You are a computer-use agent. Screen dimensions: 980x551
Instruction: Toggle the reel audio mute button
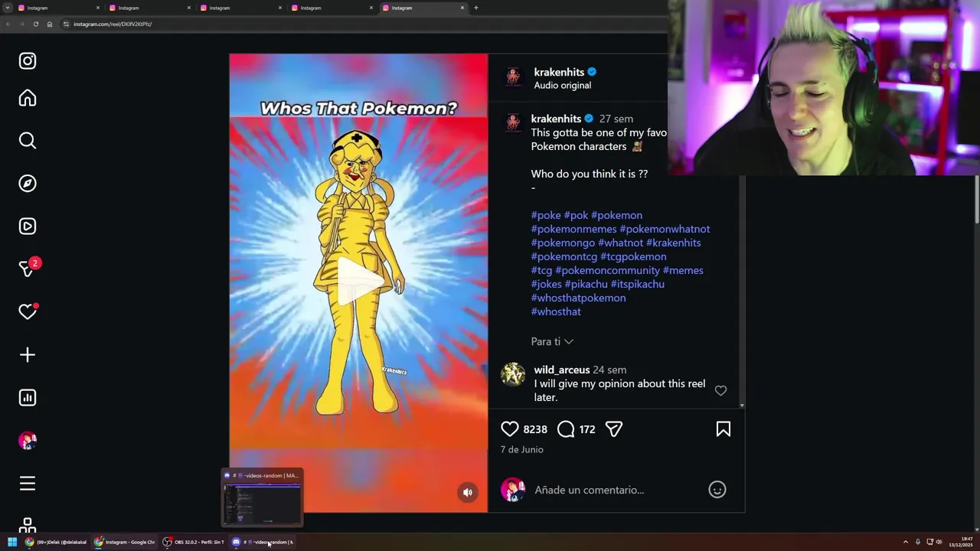tap(468, 492)
